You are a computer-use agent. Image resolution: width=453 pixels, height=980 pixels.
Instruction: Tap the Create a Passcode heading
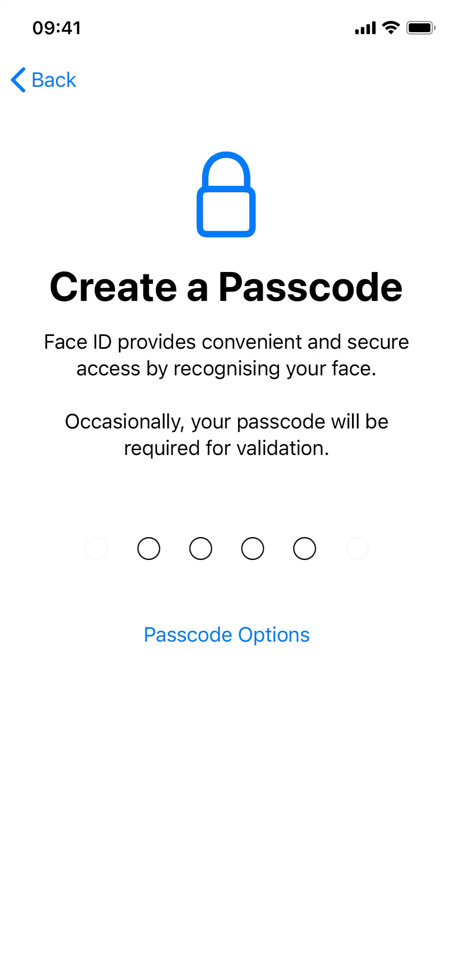[226, 286]
